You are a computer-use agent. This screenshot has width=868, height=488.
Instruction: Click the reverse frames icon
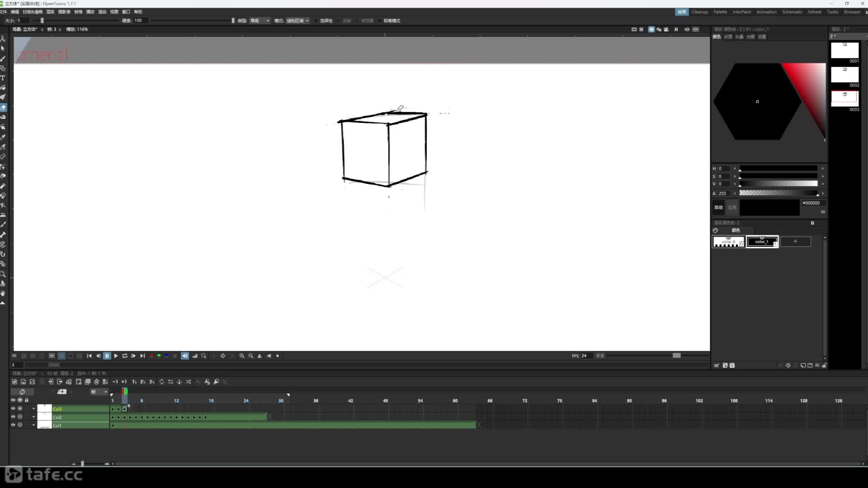click(x=170, y=382)
